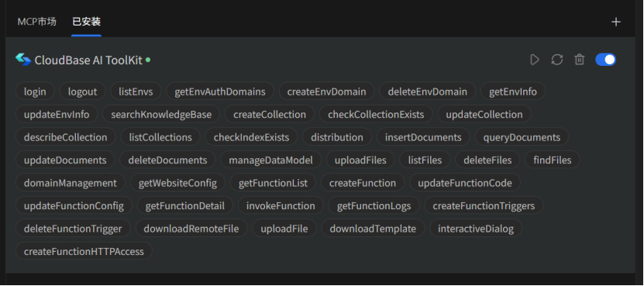Click the createCollection chip
644x286 pixels.
[x=270, y=114]
